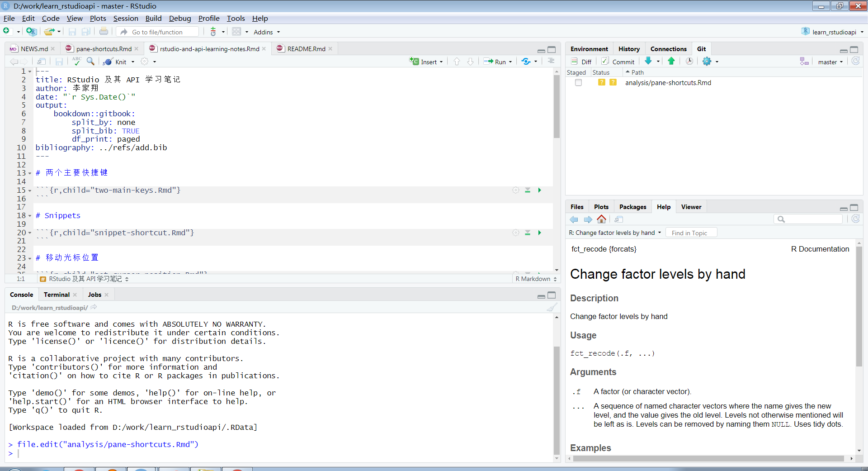View Git history with the clock icon

(689, 61)
